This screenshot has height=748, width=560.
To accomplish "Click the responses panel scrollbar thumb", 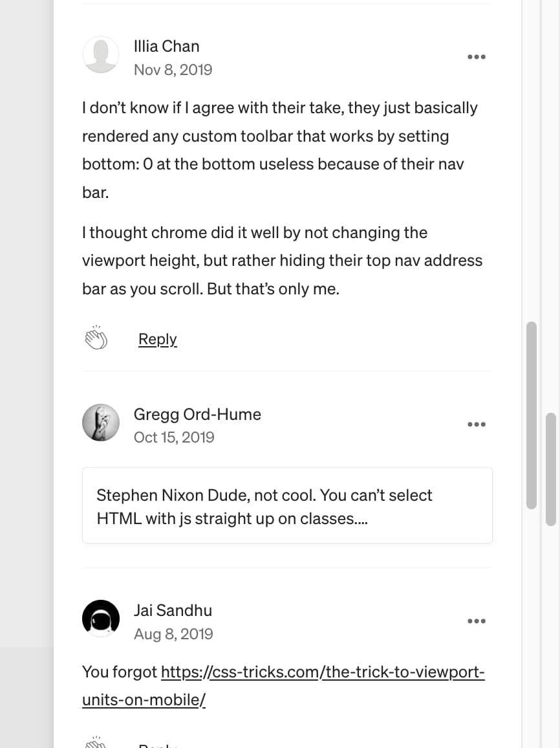I will (532, 415).
